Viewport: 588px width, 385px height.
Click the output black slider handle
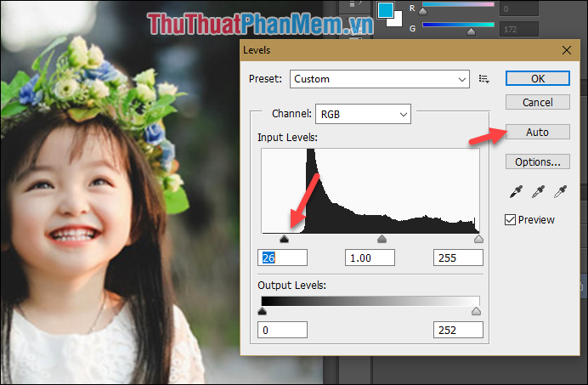point(262,311)
